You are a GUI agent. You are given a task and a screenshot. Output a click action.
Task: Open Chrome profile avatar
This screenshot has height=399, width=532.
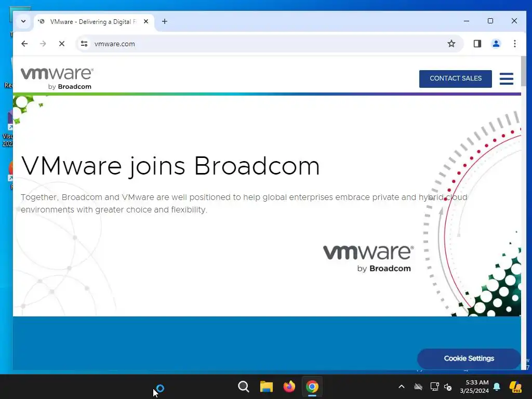pos(496,44)
